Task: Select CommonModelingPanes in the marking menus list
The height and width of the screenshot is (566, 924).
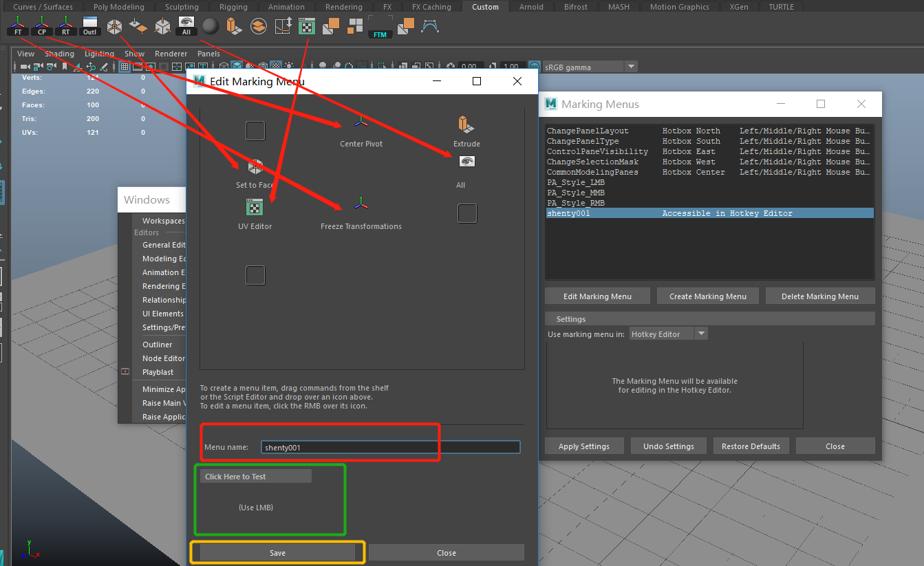Action: 709,172
